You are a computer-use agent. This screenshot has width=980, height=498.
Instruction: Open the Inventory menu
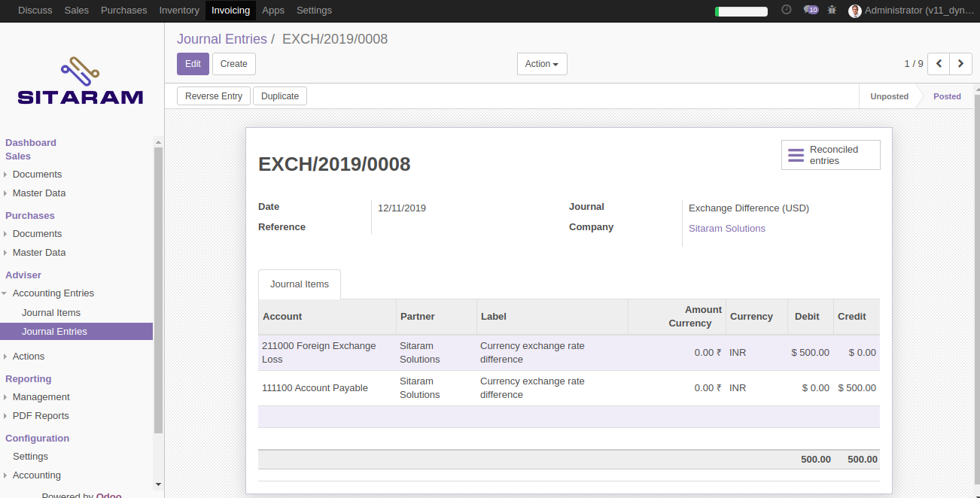[179, 11]
